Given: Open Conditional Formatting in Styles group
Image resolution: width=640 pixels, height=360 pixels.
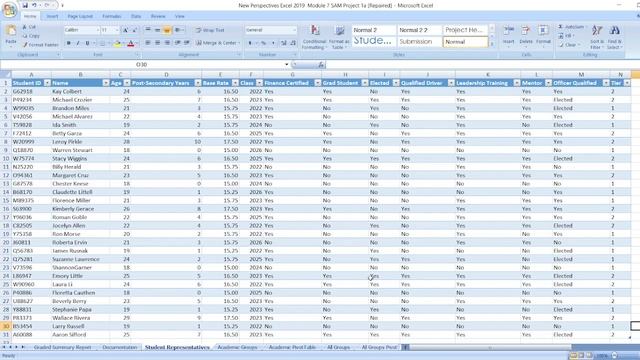Looking at the screenshot, I should [x=314, y=37].
